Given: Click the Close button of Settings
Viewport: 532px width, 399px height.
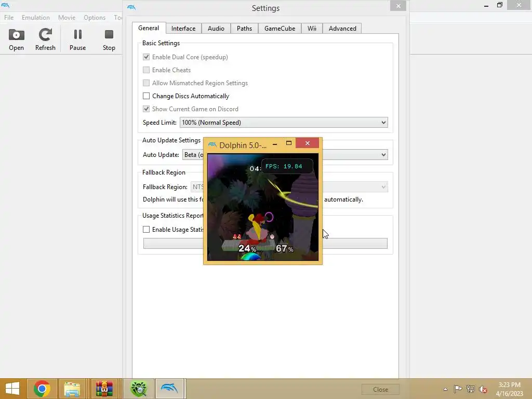Looking at the screenshot, I should (x=380, y=390).
